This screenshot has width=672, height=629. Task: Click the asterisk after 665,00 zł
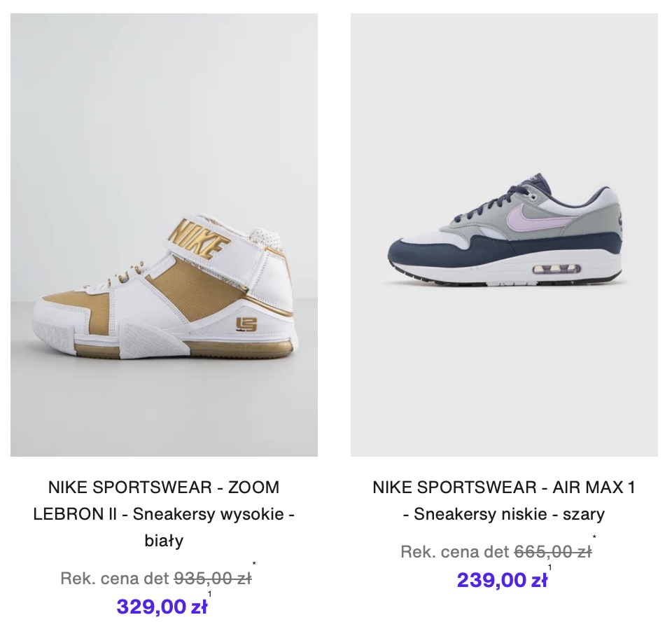tap(594, 537)
